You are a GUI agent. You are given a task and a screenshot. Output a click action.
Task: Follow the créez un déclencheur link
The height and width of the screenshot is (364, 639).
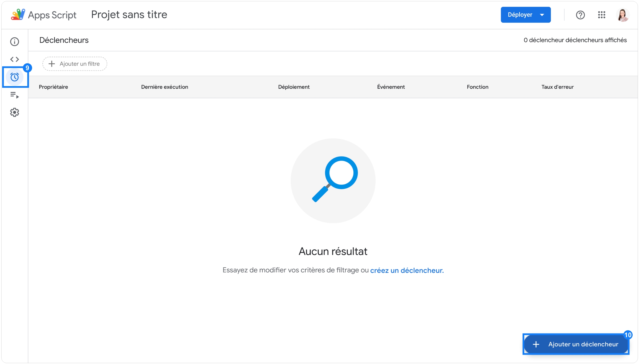[x=407, y=270]
